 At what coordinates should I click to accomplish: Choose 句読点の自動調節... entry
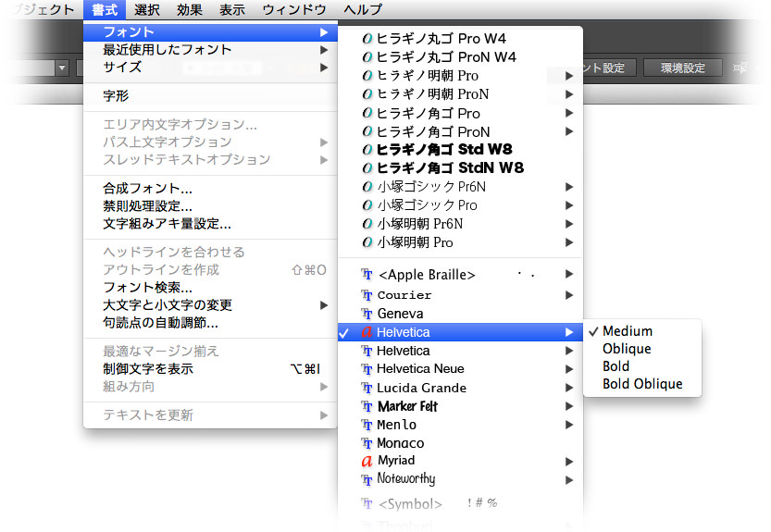[210, 323]
